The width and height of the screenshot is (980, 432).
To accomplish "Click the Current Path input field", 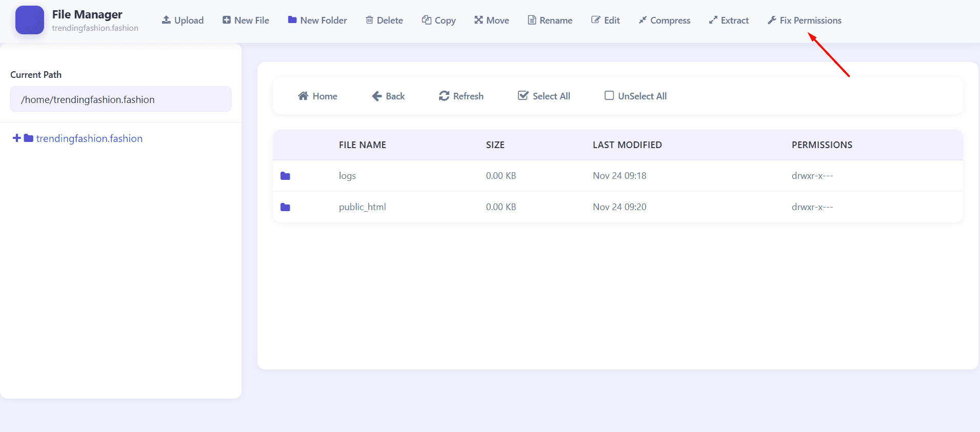I will [121, 99].
